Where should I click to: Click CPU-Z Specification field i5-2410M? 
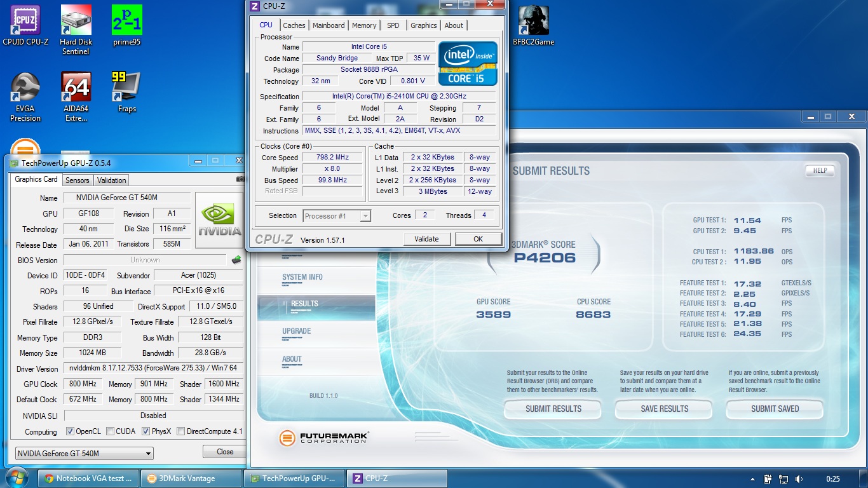point(399,97)
